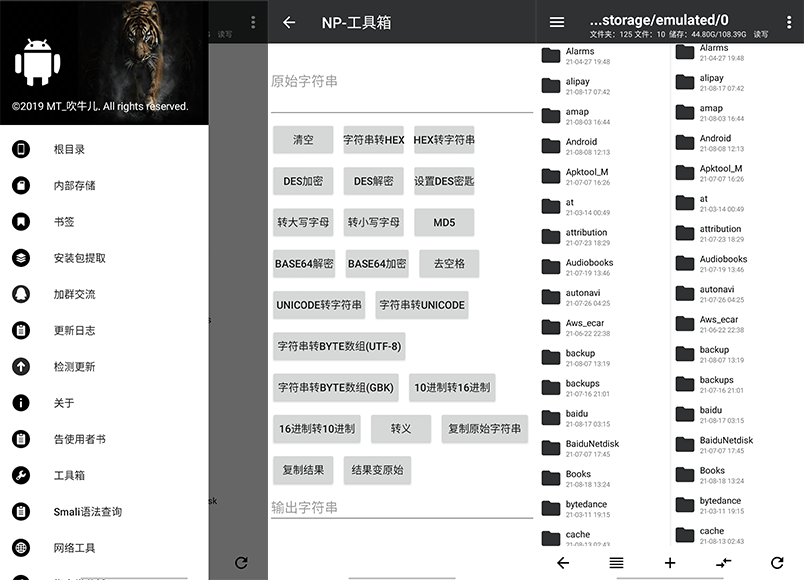
Task: Tap list menu icon in bottom bar
Action: (x=616, y=563)
